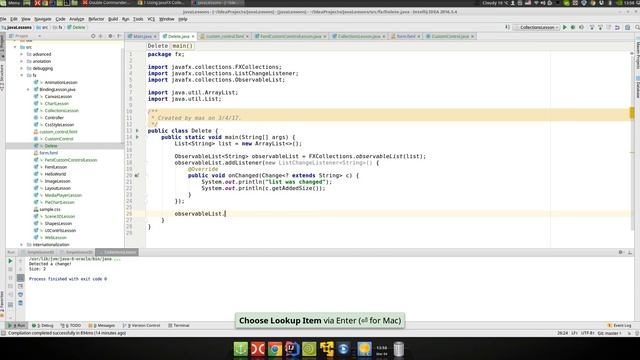640x360 pixels.
Task: Select CanvasLesson in the project tree
Action: click(x=58, y=97)
